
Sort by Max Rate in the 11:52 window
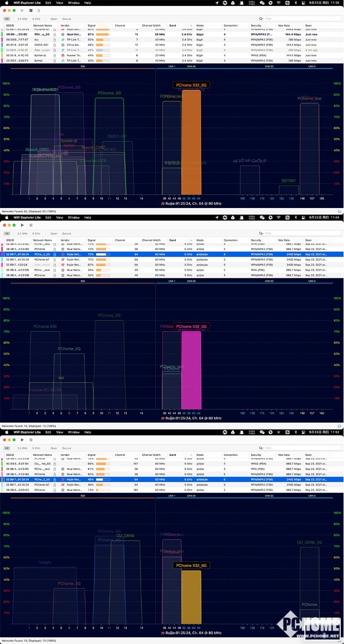coord(289,455)
